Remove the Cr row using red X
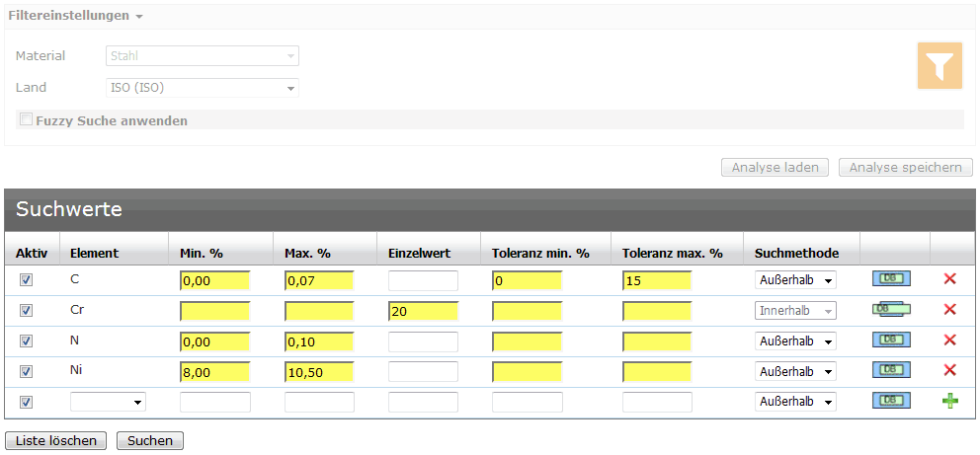This screenshot has height=455, width=980. (x=950, y=310)
